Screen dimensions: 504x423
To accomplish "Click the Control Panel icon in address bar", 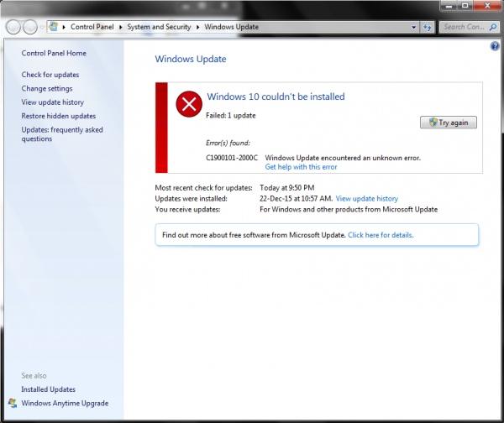I will click(x=54, y=27).
